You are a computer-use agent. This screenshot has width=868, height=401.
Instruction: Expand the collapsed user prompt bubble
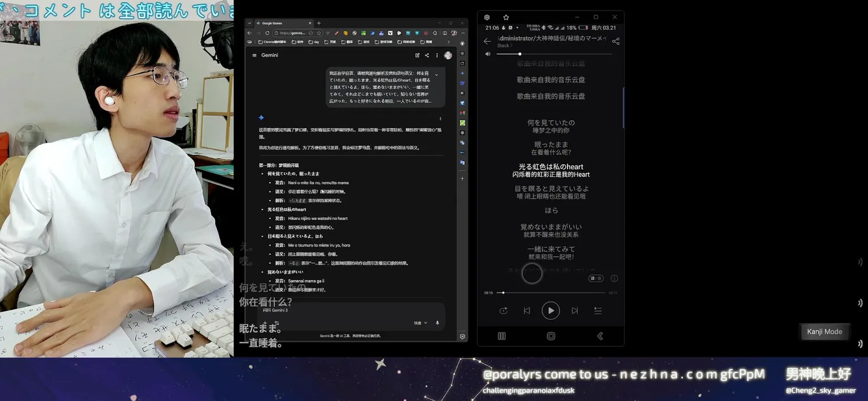pyautogui.click(x=436, y=75)
